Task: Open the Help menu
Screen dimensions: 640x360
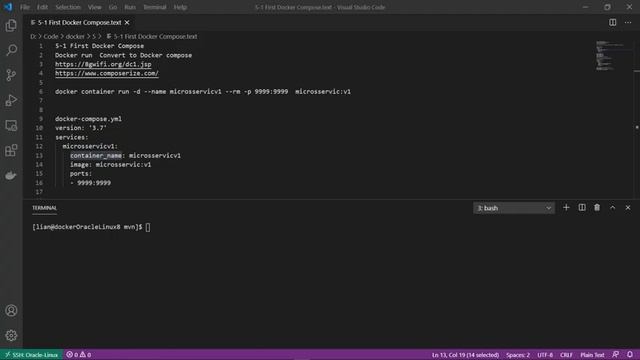Action: pyautogui.click(x=180, y=7)
